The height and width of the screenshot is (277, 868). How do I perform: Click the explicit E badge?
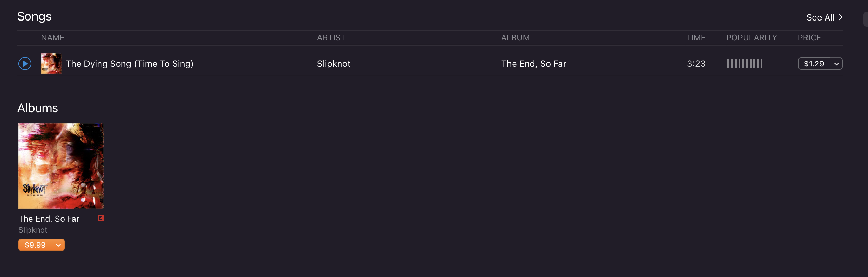coord(101,218)
